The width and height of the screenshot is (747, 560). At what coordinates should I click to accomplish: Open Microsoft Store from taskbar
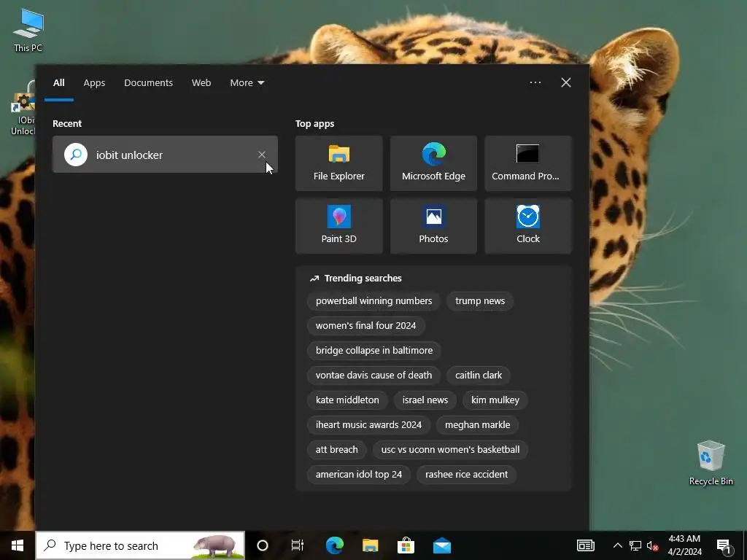pos(406,545)
